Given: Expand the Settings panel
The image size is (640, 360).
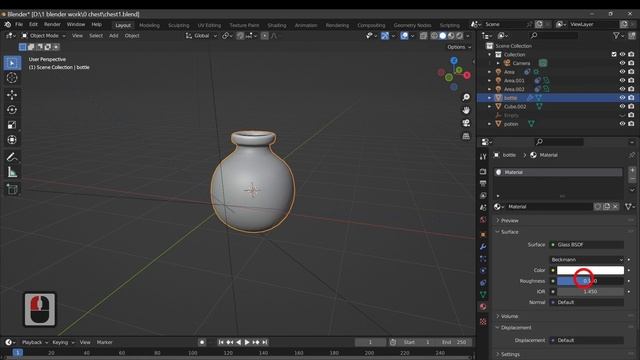Looking at the screenshot, I should 510,354.
